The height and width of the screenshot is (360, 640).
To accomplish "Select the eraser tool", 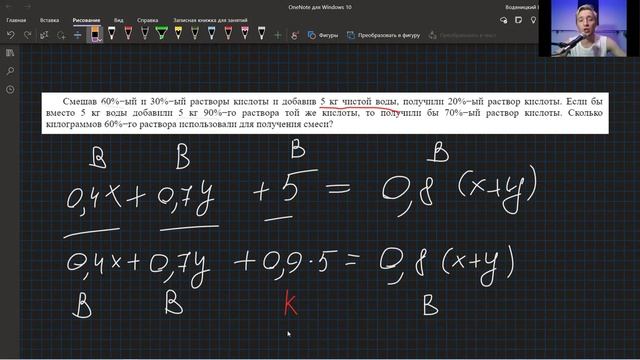I will tap(95, 34).
